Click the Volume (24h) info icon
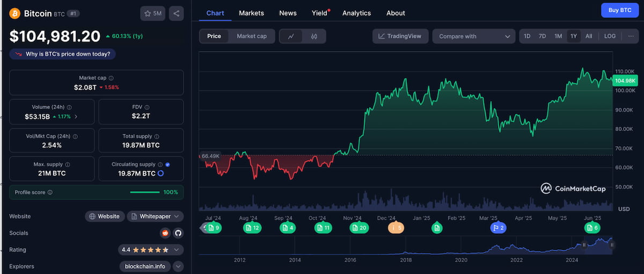Image resolution: width=644 pixels, height=274 pixels. pos(69,107)
